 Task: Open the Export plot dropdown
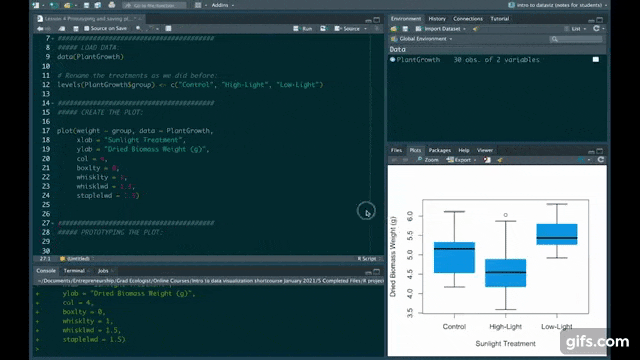[475, 160]
